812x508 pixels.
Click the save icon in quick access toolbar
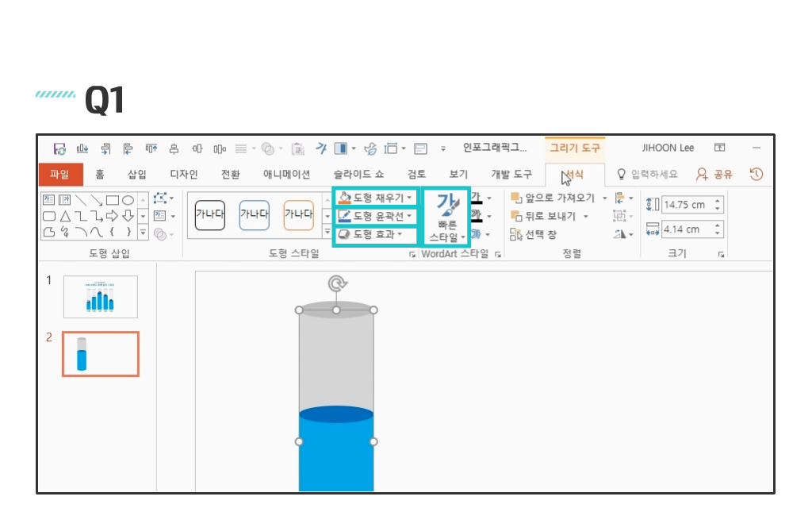[x=59, y=148]
